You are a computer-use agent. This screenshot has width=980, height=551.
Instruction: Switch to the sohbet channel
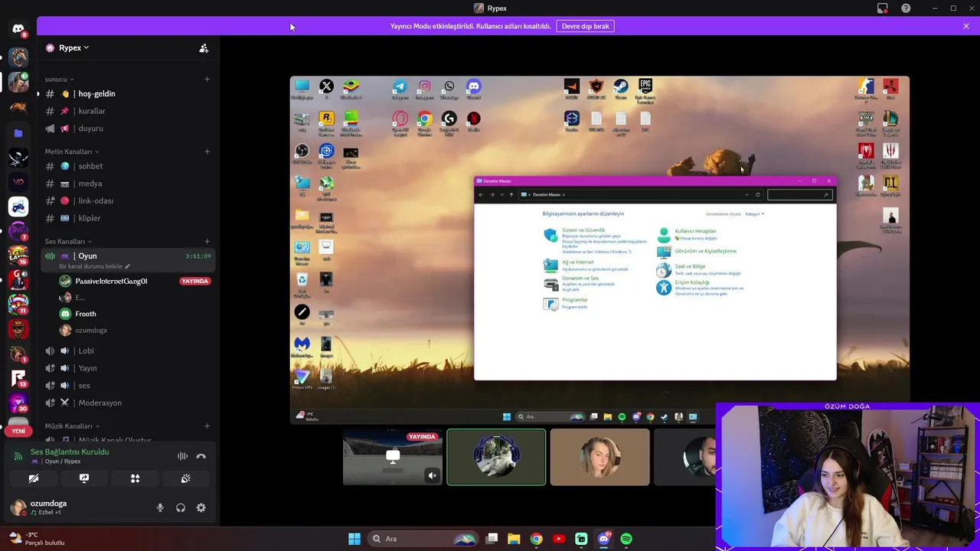pyautogui.click(x=127, y=166)
